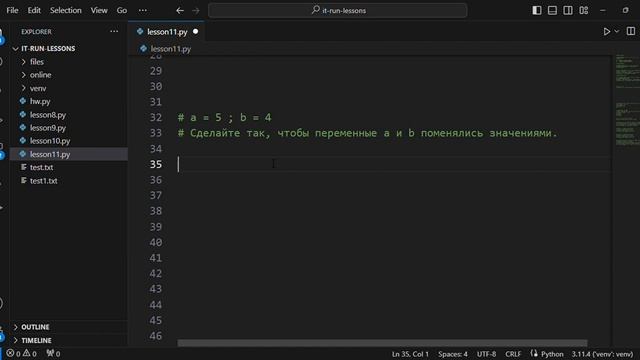The height and width of the screenshot is (360, 640).
Task: Open Explorer views and more actions
Action: point(114,31)
